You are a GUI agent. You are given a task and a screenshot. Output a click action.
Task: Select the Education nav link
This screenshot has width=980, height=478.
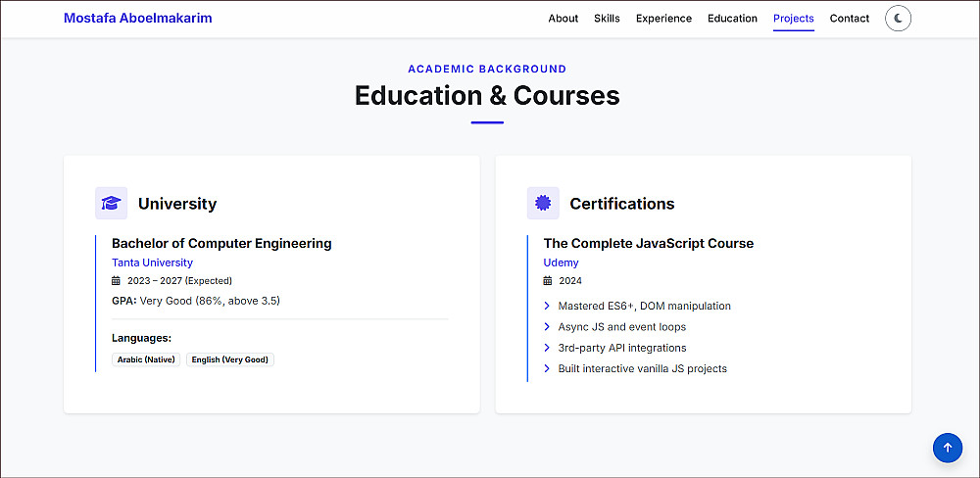732,19
